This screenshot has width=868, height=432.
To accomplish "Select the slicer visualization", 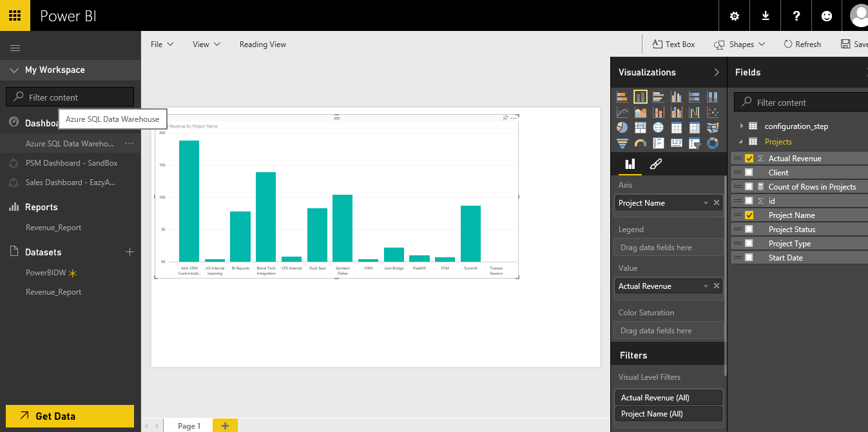I will coord(694,143).
